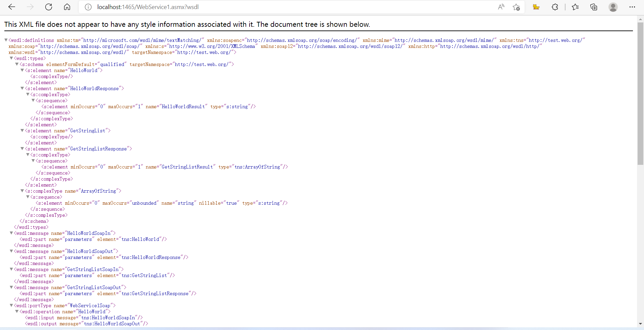
Task: Click the scrollbar down arrow
Action: click(641, 324)
